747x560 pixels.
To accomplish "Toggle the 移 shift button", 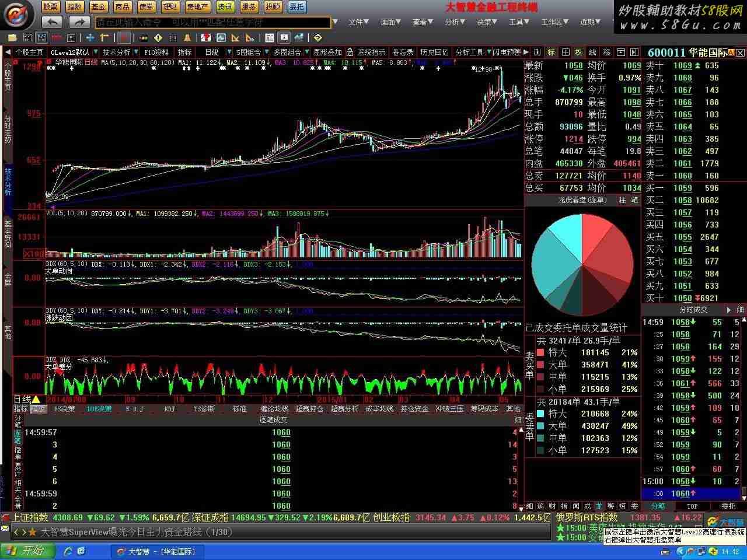I will (606, 52).
